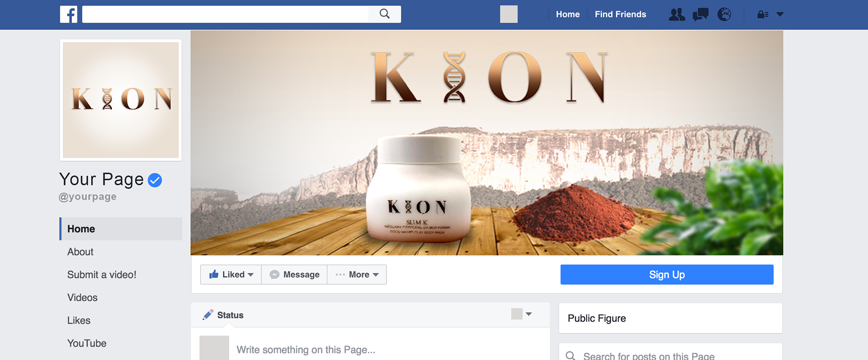Click the search magnifier button

click(x=385, y=14)
